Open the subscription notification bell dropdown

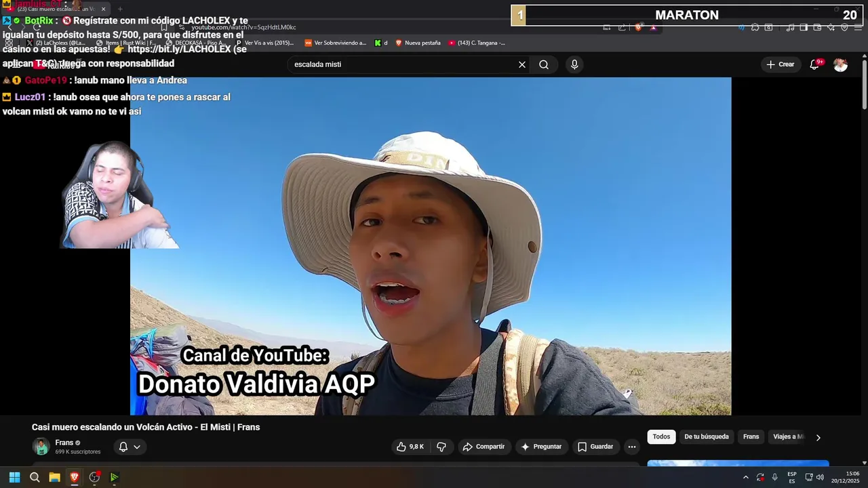click(130, 447)
